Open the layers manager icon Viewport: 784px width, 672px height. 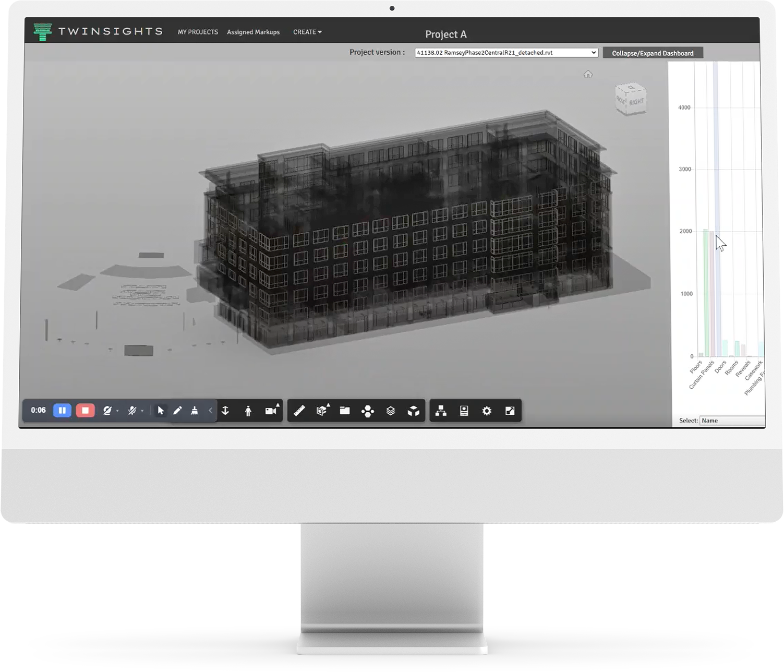(391, 411)
